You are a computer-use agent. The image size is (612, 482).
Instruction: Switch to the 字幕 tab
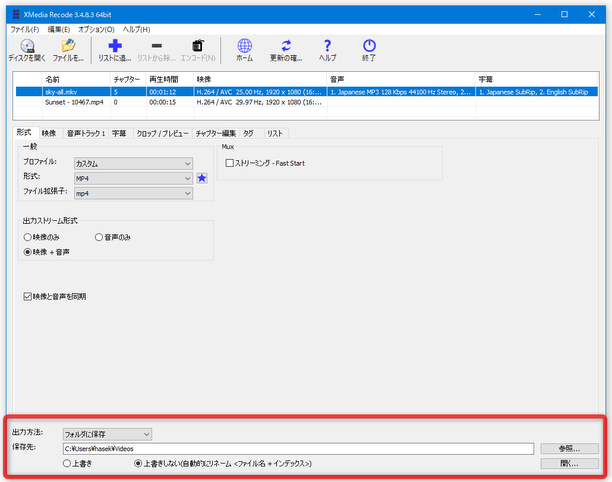119,133
